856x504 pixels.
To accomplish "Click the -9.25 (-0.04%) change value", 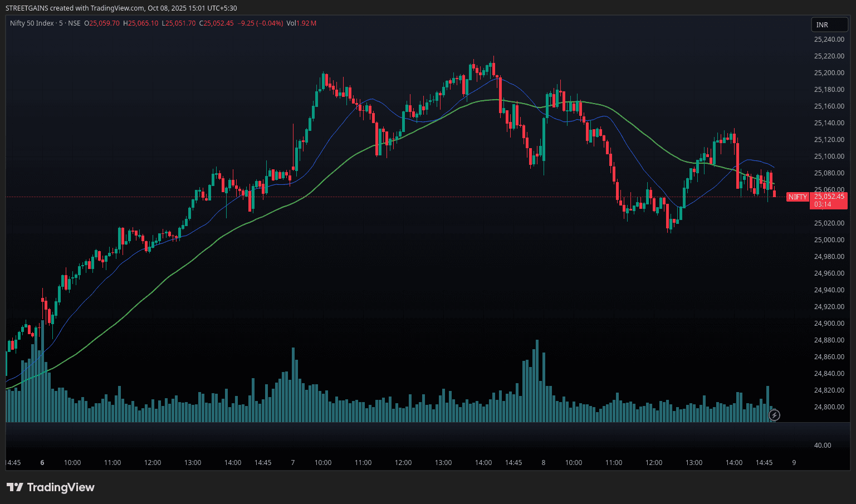I will coord(261,23).
